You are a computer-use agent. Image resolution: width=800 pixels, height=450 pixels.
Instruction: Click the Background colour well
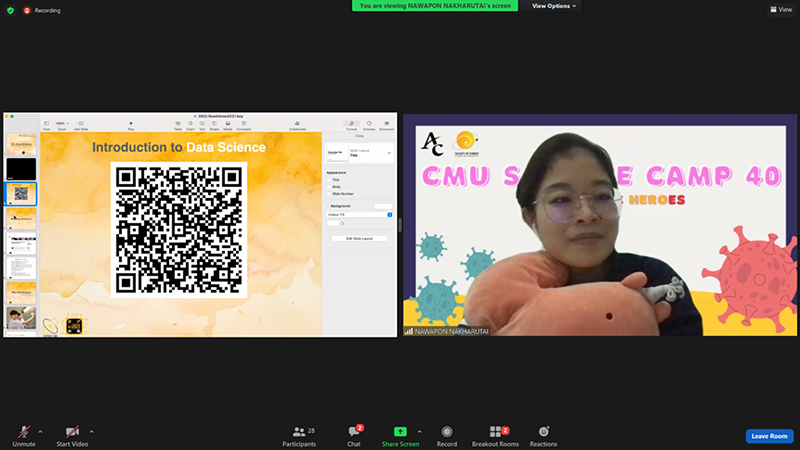[383, 206]
